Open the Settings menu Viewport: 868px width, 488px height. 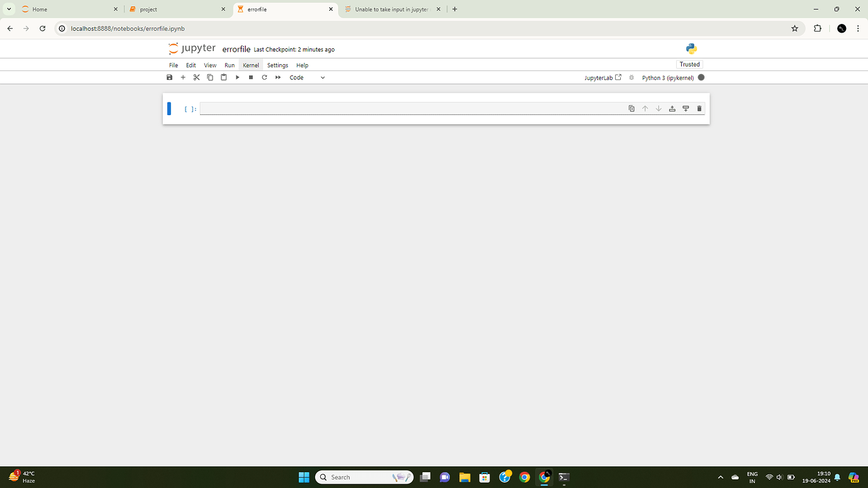(277, 65)
